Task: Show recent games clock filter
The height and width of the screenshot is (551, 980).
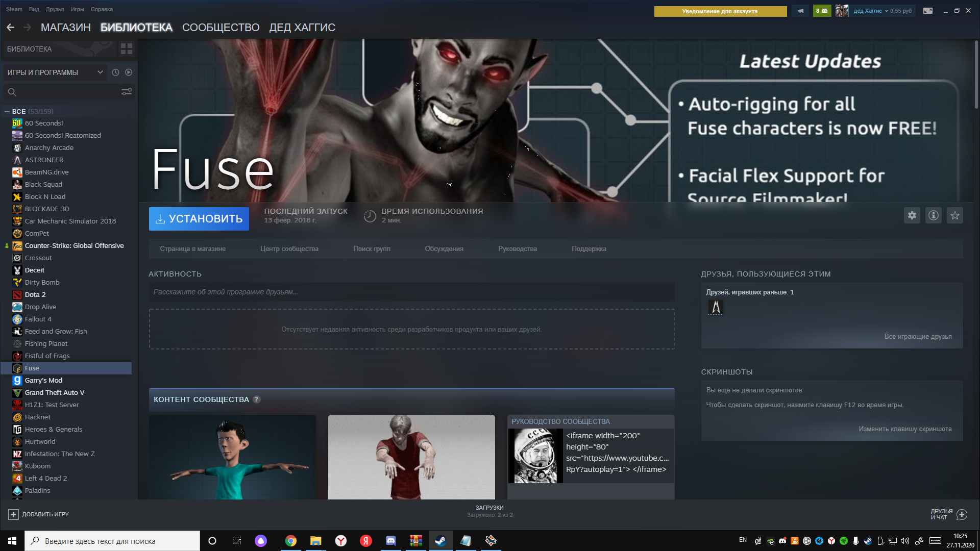Action: [116, 72]
